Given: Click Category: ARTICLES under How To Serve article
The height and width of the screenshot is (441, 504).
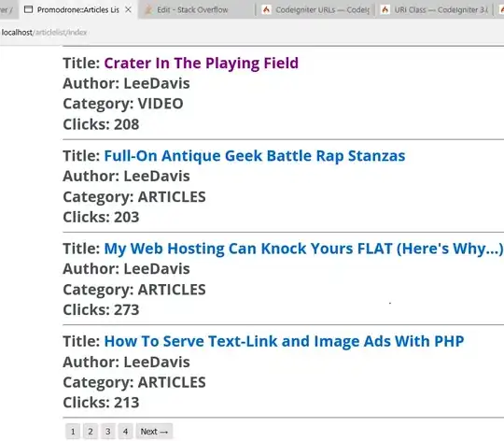Looking at the screenshot, I should [134, 382].
